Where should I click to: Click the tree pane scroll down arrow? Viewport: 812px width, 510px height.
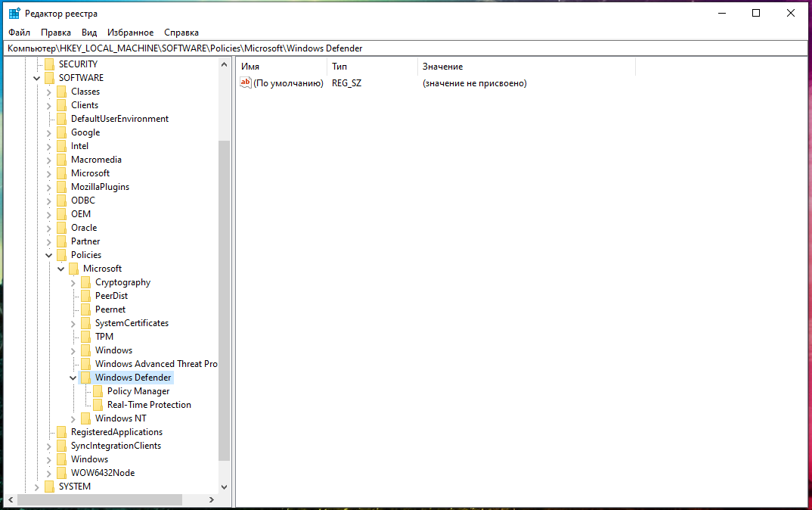[x=224, y=487]
